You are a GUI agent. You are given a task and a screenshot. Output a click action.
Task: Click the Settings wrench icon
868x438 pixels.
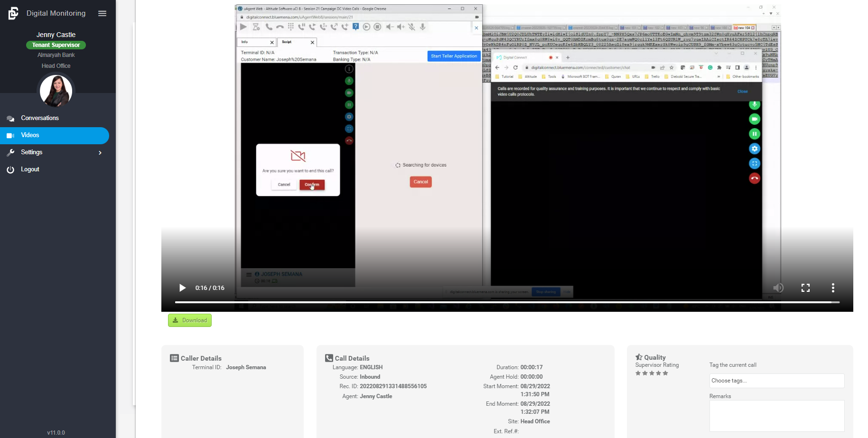pyautogui.click(x=10, y=153)
